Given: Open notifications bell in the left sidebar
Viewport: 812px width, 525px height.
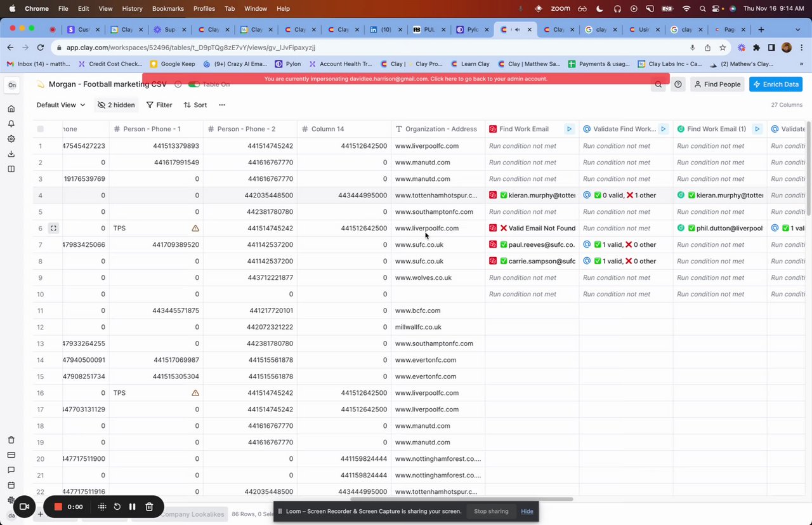Looking at the screenshot, I should coord(11,124).
